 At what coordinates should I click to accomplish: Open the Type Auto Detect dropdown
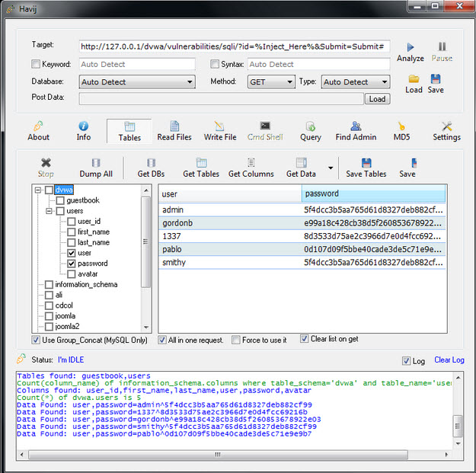[x=356, y=82]
